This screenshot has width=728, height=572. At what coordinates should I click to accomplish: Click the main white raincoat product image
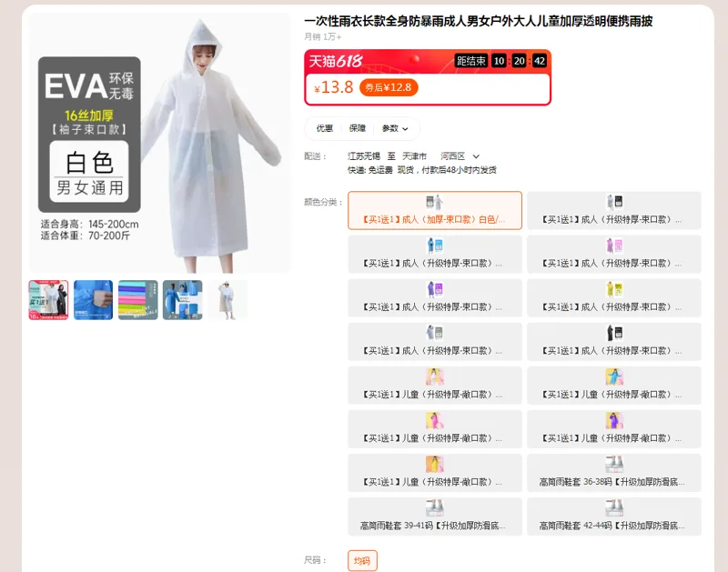(160, 143)
